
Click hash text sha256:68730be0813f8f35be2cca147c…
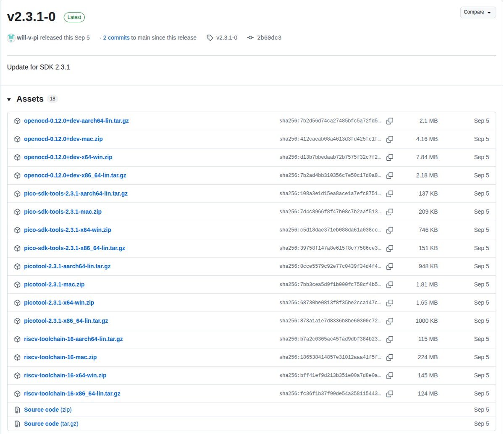tap(331, 303)
